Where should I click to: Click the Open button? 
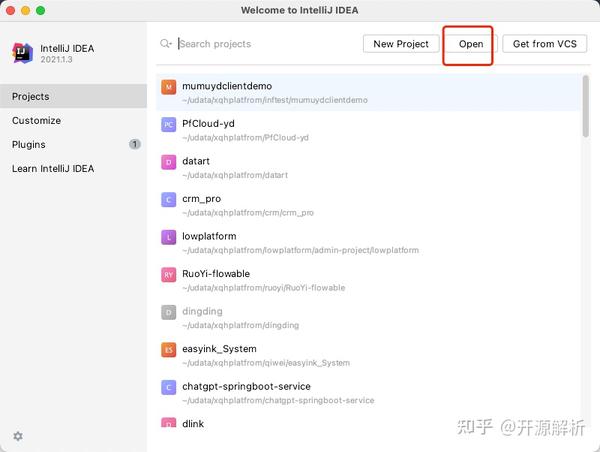471,44
